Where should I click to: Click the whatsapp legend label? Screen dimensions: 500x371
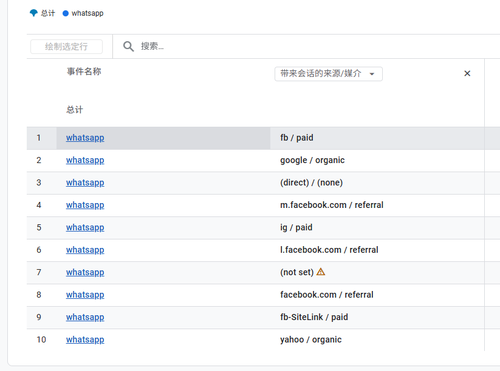pyautogui.click(x=88, y=13)
